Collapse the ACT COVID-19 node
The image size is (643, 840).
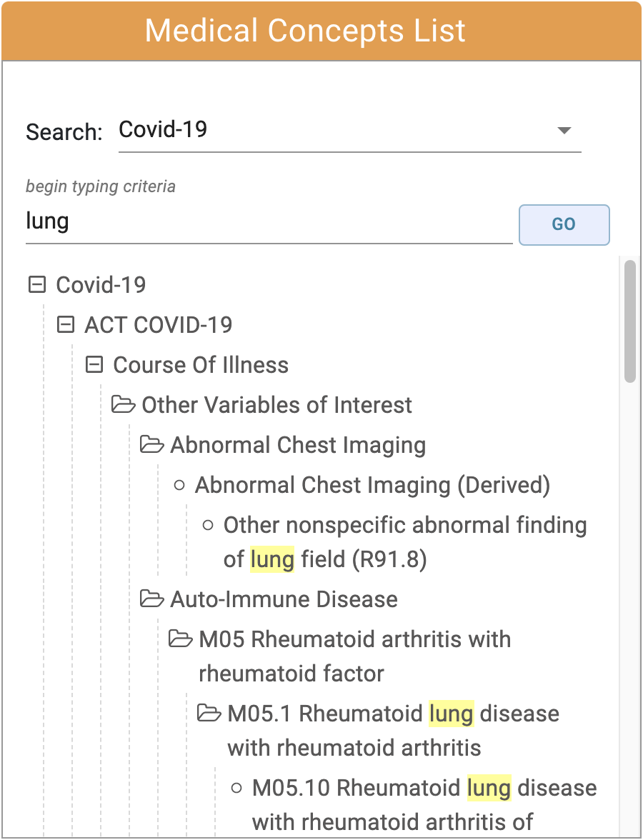pyautogui.click(x=66, y=325)
